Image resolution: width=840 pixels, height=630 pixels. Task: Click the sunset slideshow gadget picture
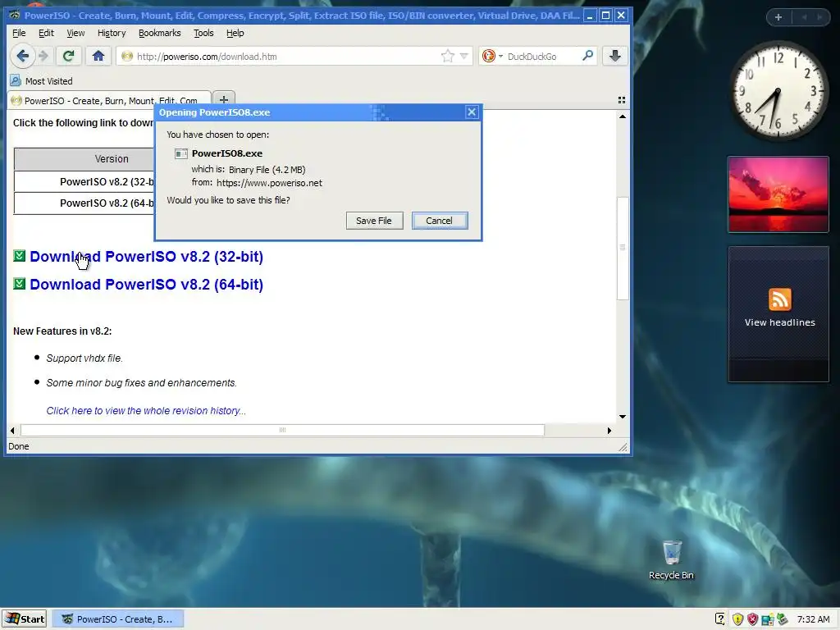778,194
